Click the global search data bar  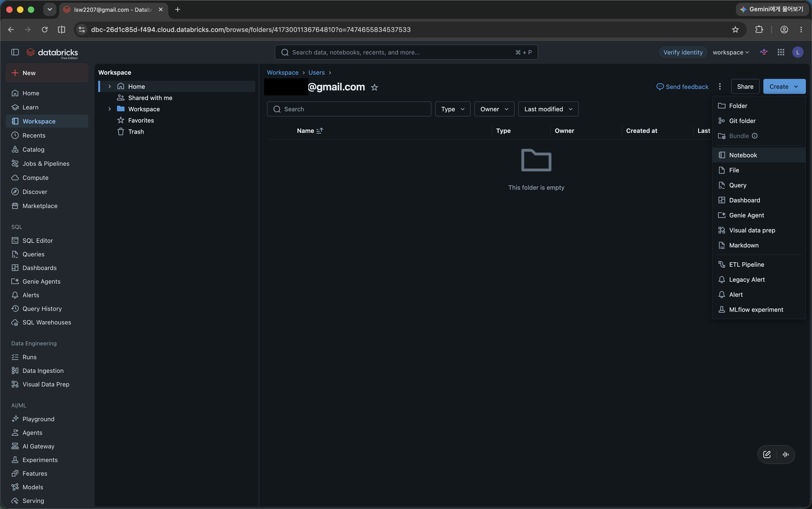406,52
